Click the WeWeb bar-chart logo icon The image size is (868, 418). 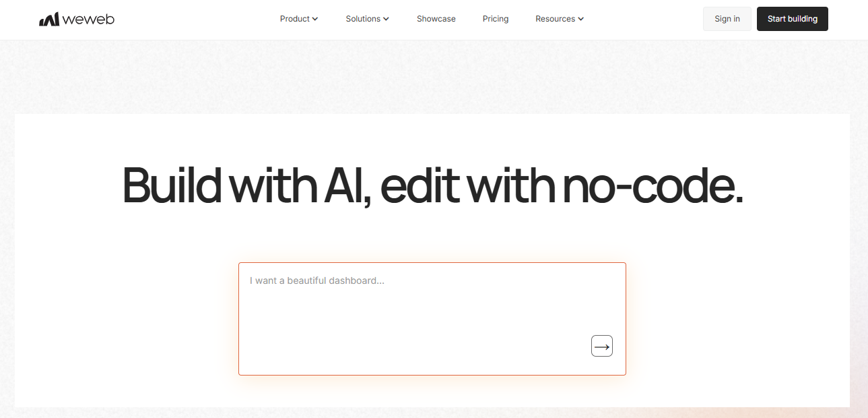49,19
